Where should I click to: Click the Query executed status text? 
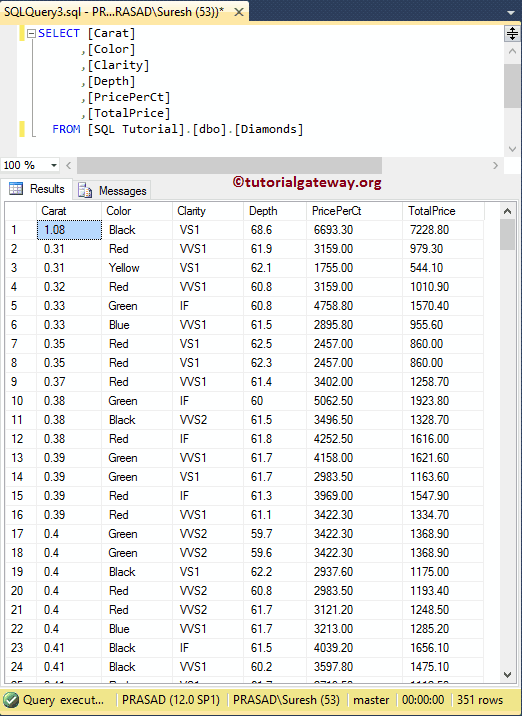pyautogui.click(x=63, y=700)
